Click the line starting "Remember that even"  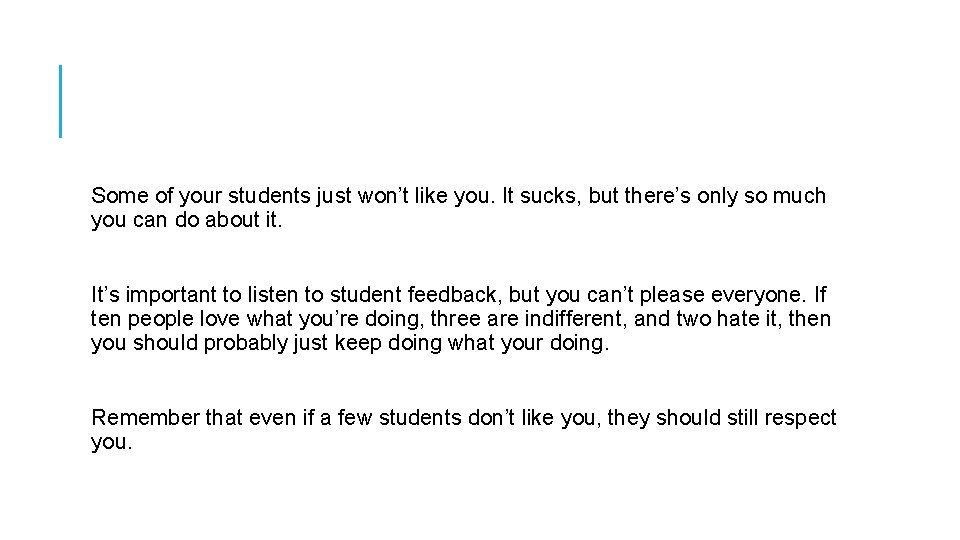[x=463, y=418]
